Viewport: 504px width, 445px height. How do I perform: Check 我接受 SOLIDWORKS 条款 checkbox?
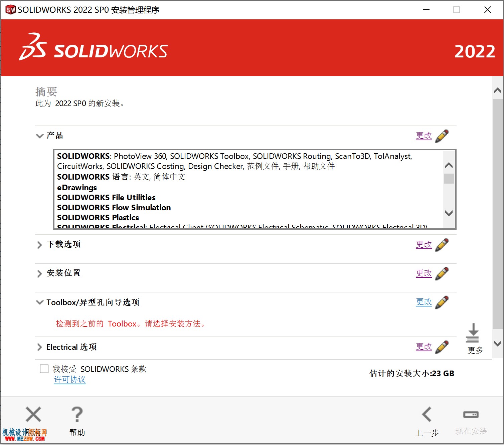44,369
